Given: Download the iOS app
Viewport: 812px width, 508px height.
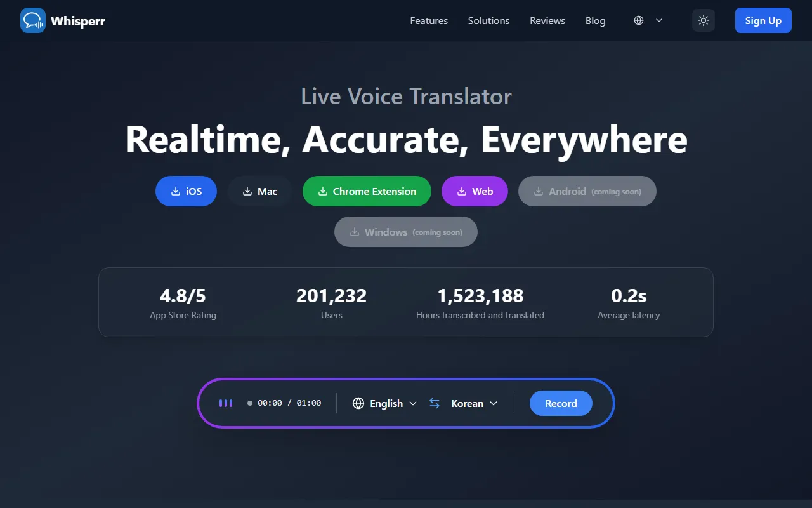Looking at the screenshot, I should click(x=186, y=191).
